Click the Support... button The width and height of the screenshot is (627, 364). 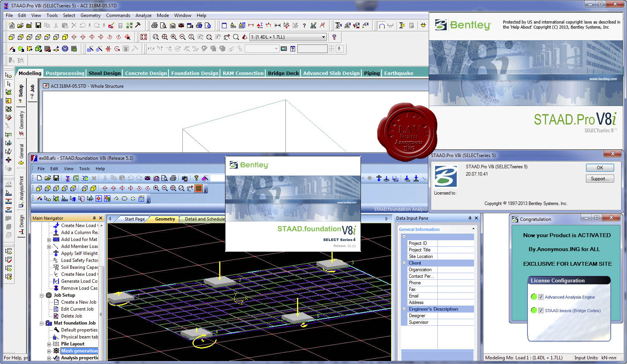(x=600, y=179)
